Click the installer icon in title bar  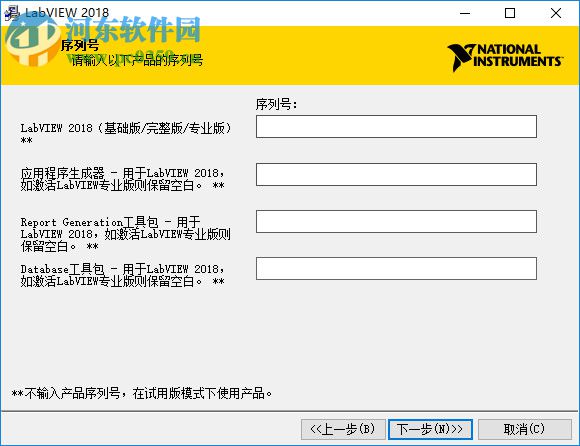tap(11, 13)
